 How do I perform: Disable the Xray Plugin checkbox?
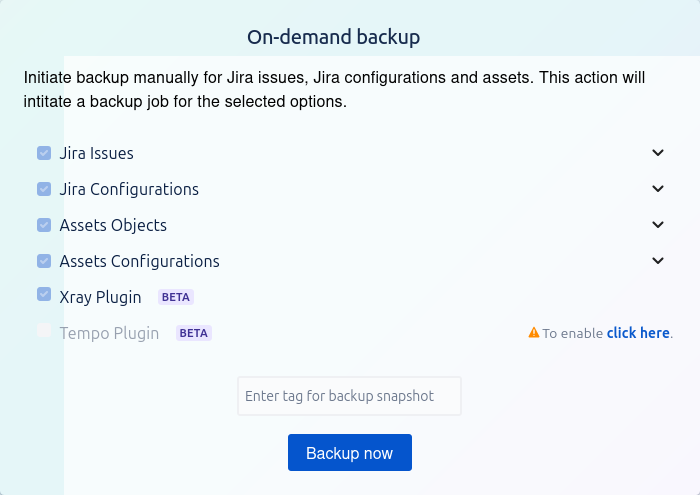coord(44,295)
